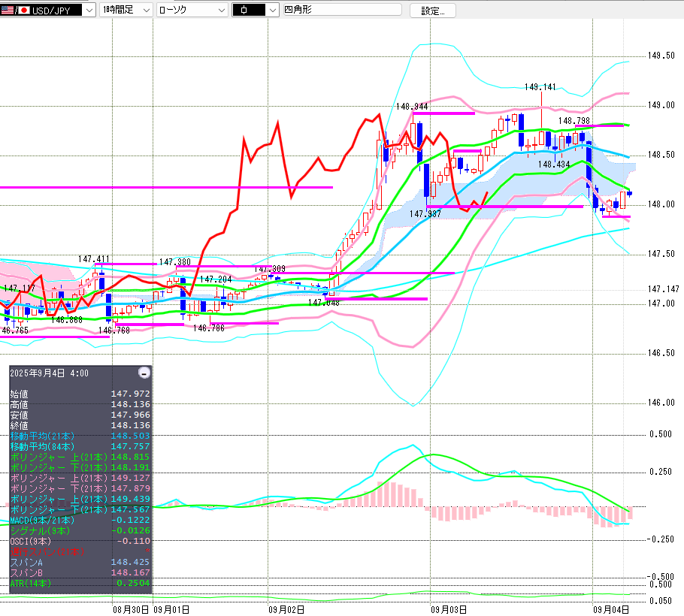Select the 始値 147.972 row
Viewport: 684px width, 616px height.
pos(80,394)
